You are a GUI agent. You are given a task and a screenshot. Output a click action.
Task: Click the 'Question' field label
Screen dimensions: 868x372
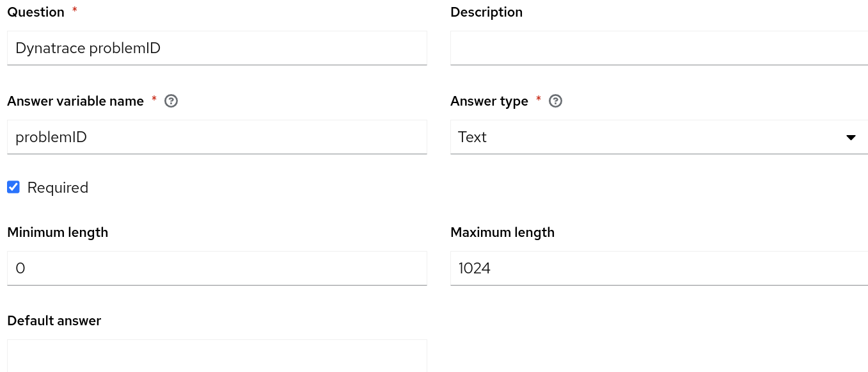tap(36, 12)
